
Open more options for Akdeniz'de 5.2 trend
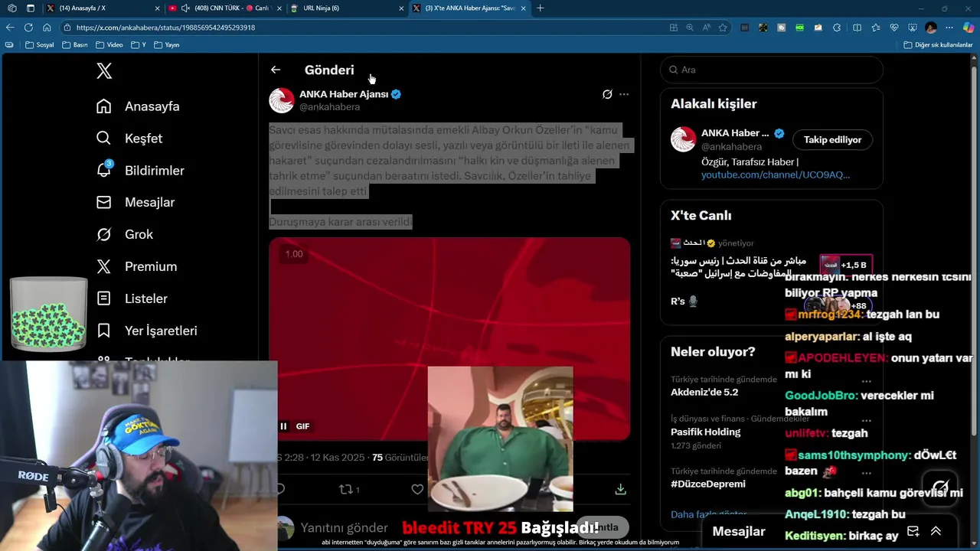(866, 380)
